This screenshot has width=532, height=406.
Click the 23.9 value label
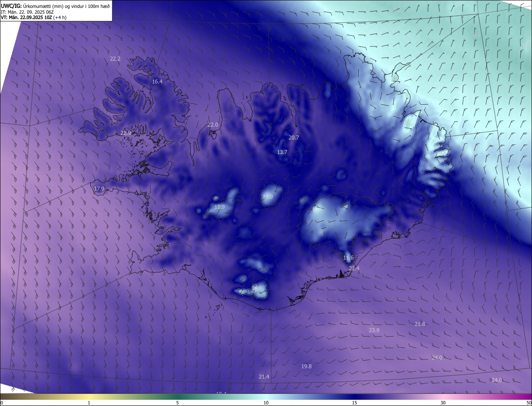pyautogui.click(x=374, y=330)
